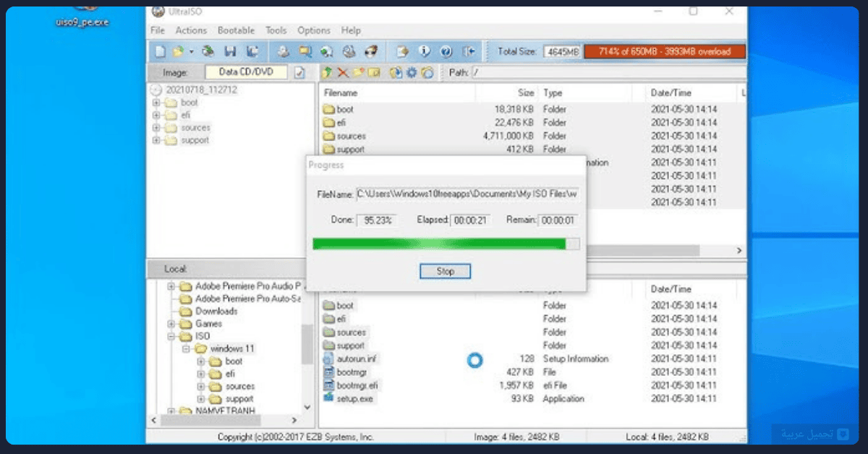Click the Open CD/DVD toolbar icon

[208, 51]
